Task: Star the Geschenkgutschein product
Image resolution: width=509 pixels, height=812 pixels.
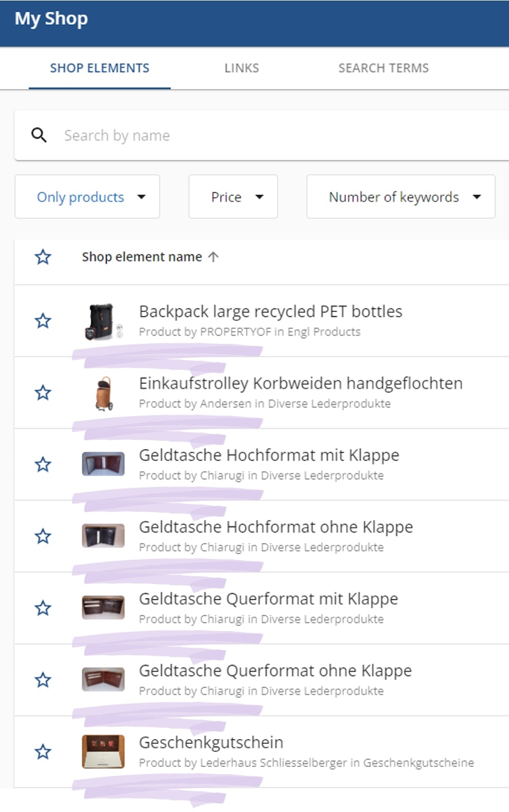Action: click(43, 752)
